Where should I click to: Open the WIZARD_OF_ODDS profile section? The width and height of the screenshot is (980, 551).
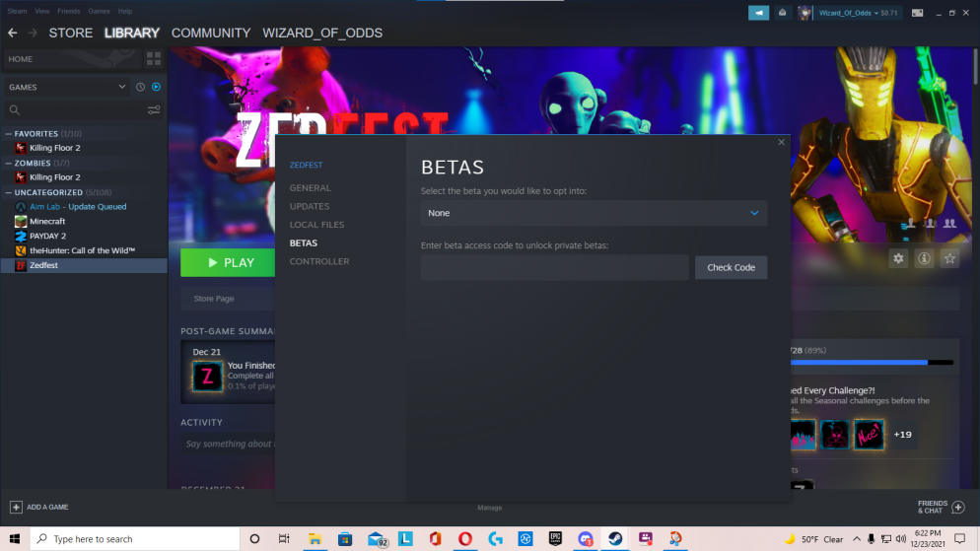point(322,34)
